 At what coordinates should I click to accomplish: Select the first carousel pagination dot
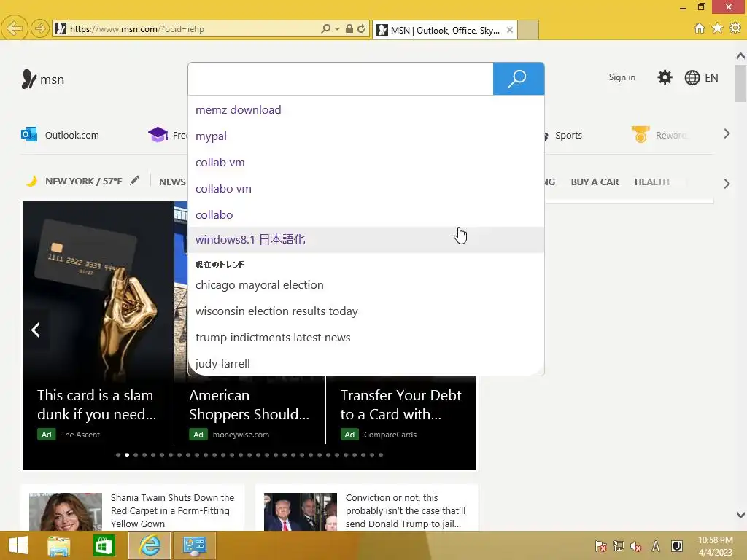tap(118, 455)
